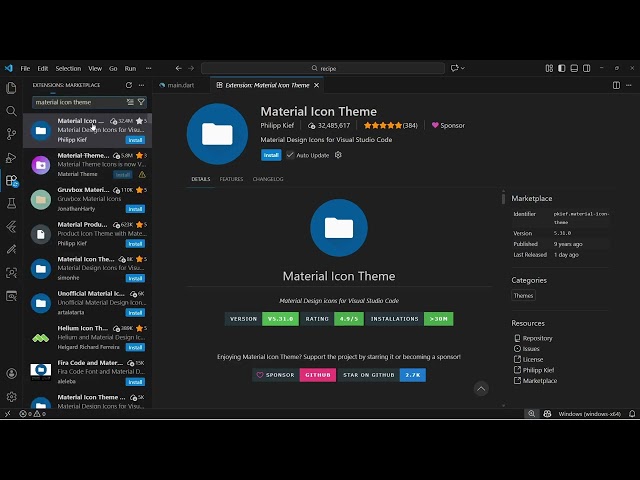Screen dimensions: 640x480
Task: Close the Extension: Material Icon Theme tab
Action: click(x=316, y=85)
